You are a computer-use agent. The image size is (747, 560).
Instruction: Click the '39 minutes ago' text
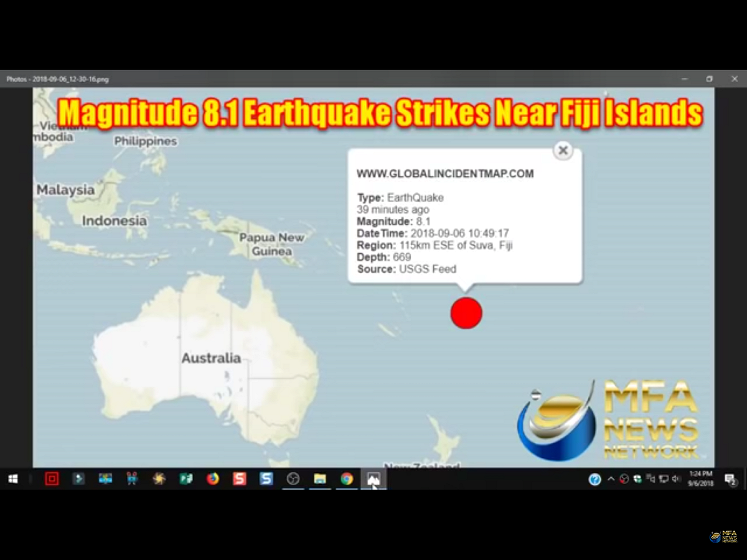393,210
